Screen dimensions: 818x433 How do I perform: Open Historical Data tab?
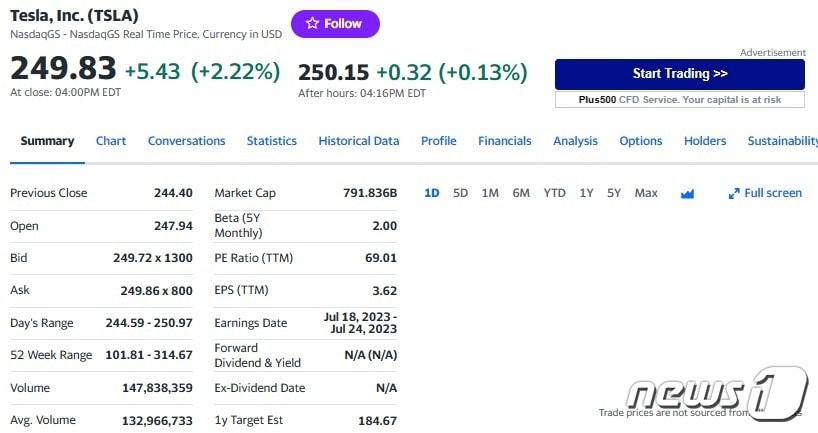[358, 141]
